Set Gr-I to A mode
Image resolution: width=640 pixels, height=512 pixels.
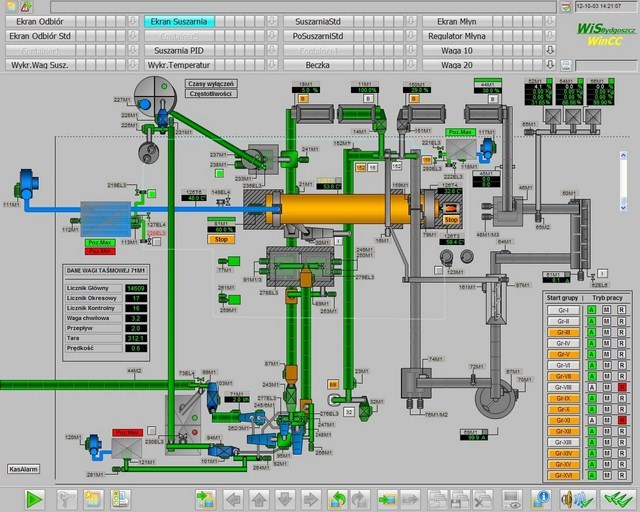pos(591,310)
